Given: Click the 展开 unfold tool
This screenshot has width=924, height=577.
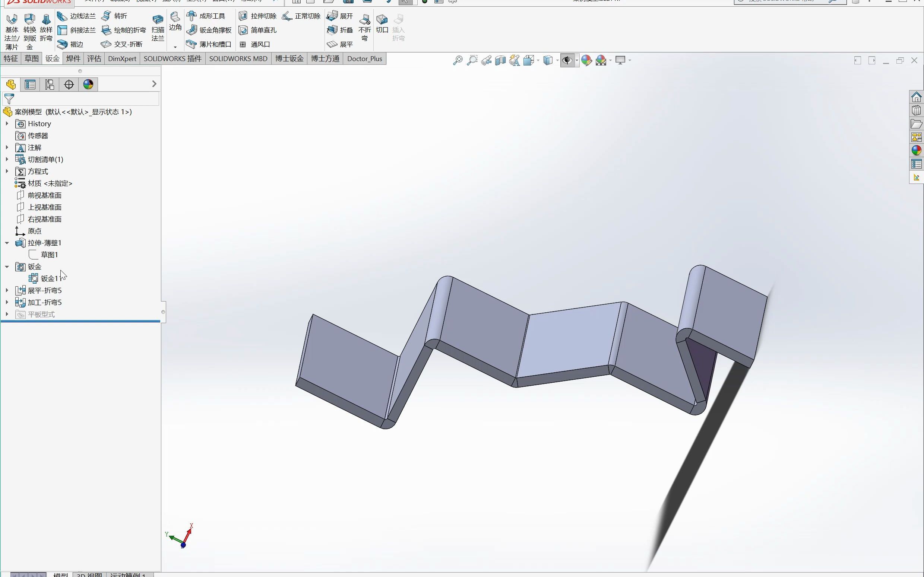Looking at the screenshot, I should point(340,16).
